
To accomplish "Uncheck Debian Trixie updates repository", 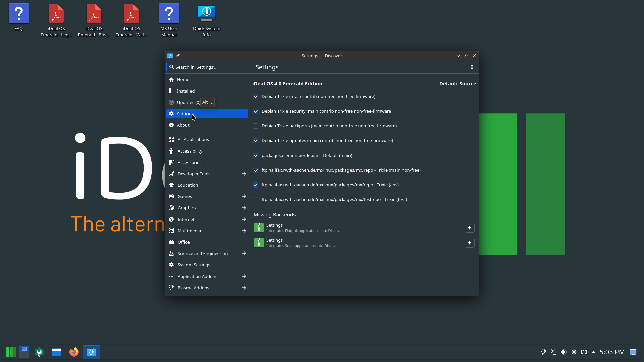I will pos(256,141).
